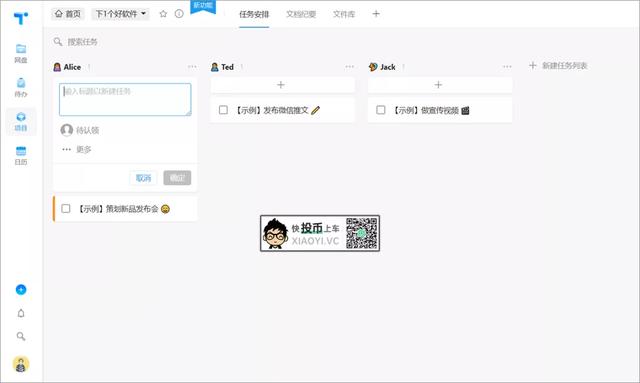640x383 pixels.
Task: Click the blue plus create button in sidebar
Action: tap(21, 289)
